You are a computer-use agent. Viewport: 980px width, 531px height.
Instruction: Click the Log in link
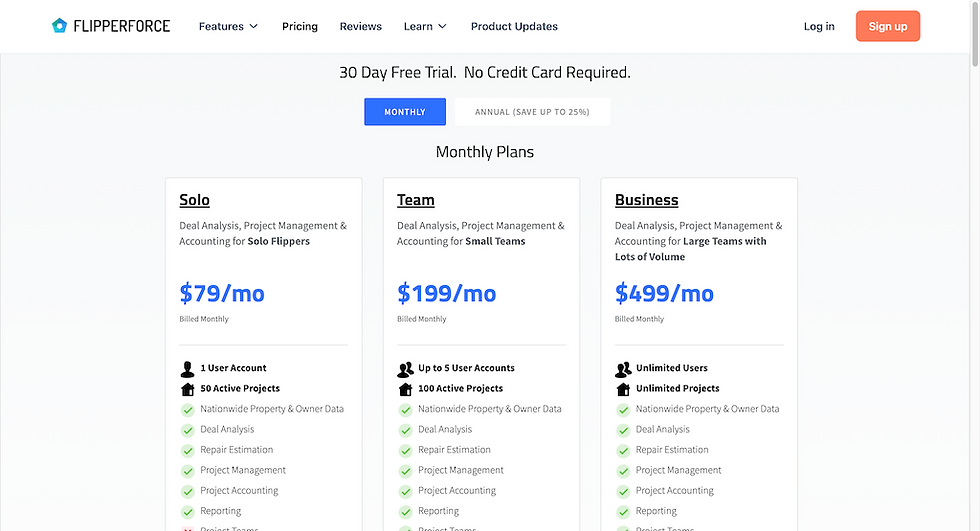[819, 26]
